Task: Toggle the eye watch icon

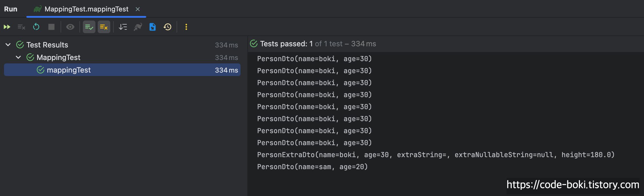Action: [x=70, y=27]
